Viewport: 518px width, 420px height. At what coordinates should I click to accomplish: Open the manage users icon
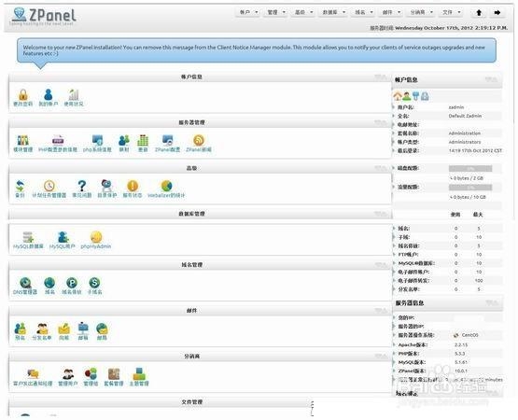(68, 374)
